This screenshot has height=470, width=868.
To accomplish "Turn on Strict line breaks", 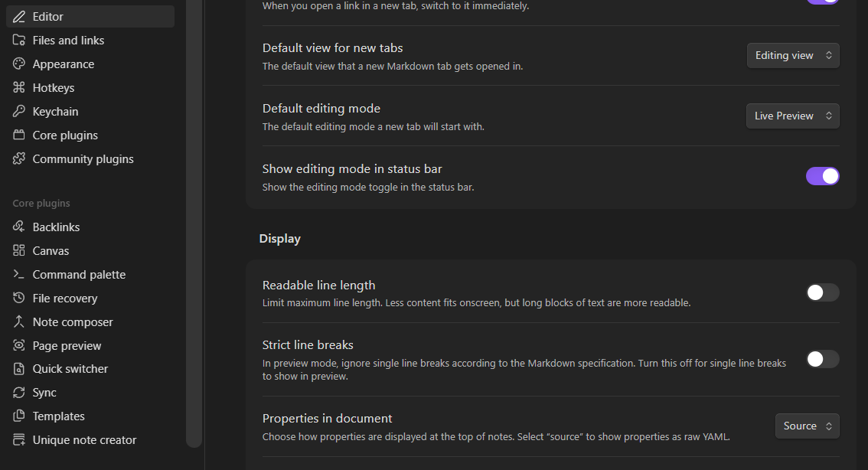I will click(822, 359).
